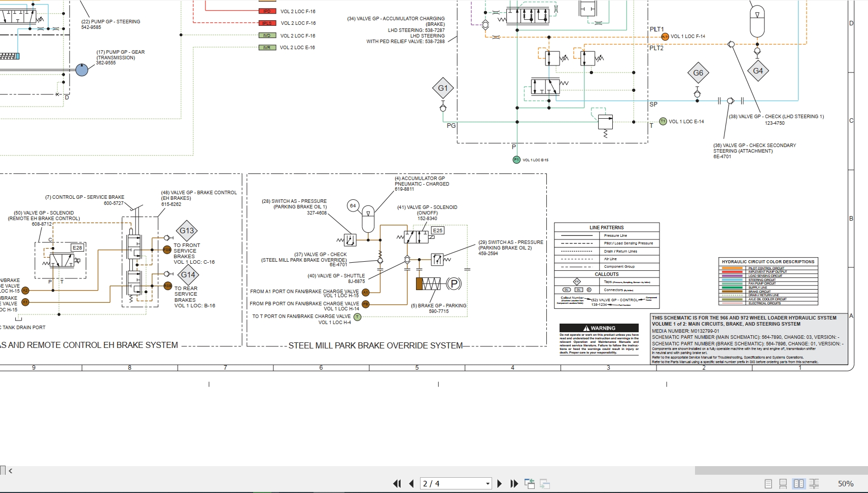This screenshot has height=493, width=868.
Task: Click 'VOL 1 LOC E-14' reference text
Action: pos(686,122)
